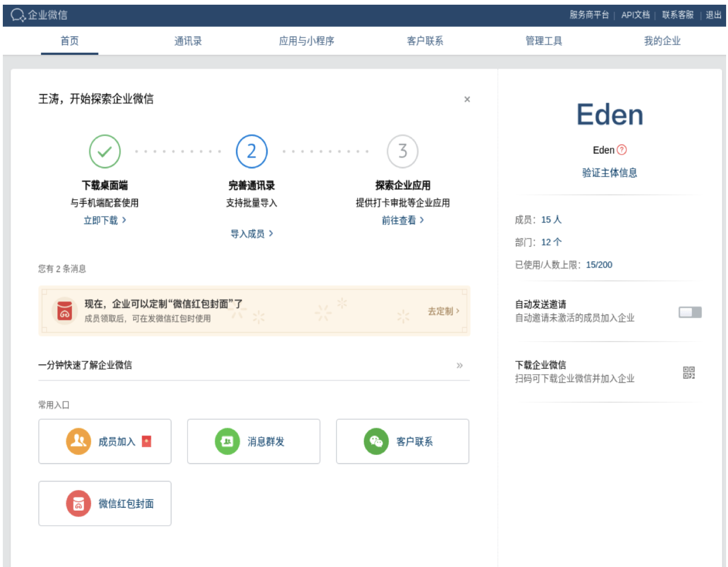
Task: Go to the 客户联系 tab
Action: [425, 41]
